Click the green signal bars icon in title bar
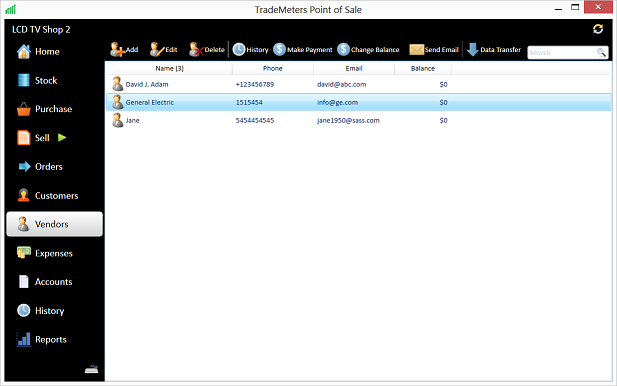 [x=11, y=9]
